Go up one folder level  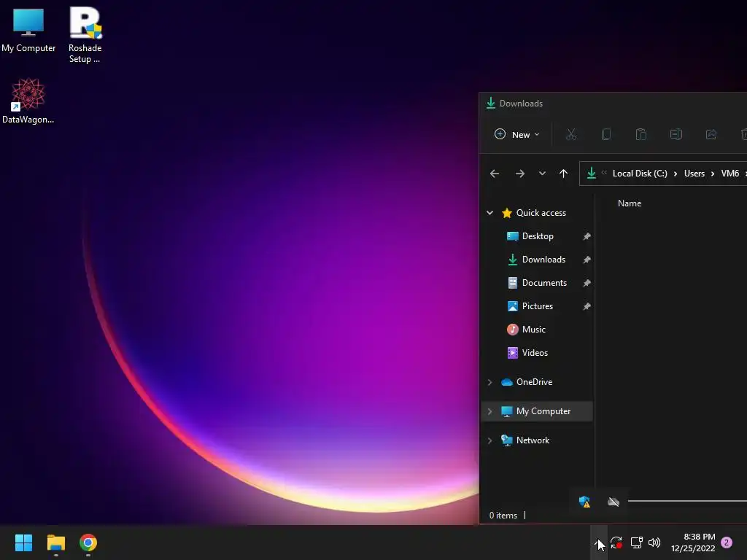click(563, 174)
